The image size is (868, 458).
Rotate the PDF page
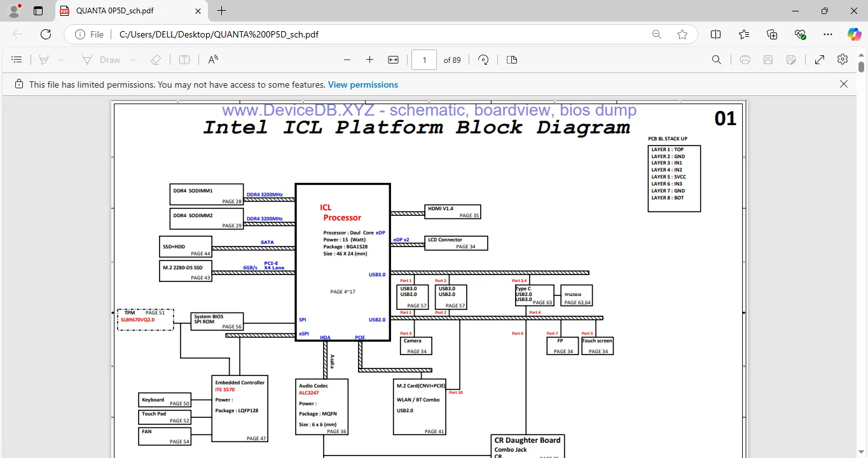pos(483,60)
